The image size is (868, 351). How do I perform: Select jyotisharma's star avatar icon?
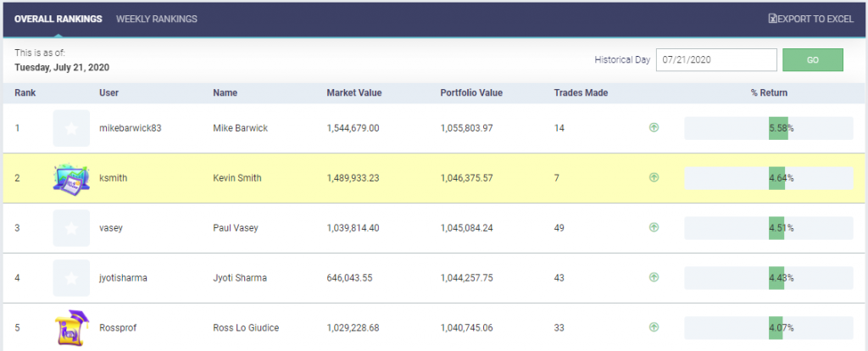tap(71, 278)
